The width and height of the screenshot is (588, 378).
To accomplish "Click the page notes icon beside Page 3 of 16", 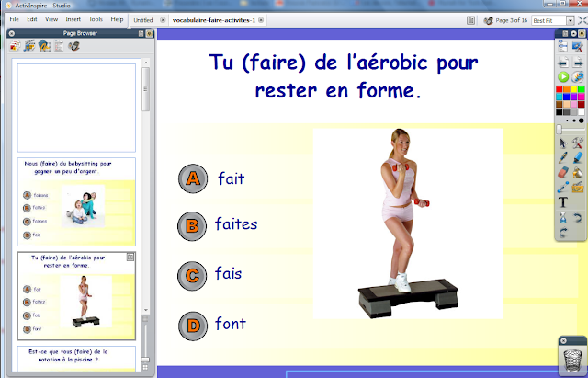I will 471,20.
